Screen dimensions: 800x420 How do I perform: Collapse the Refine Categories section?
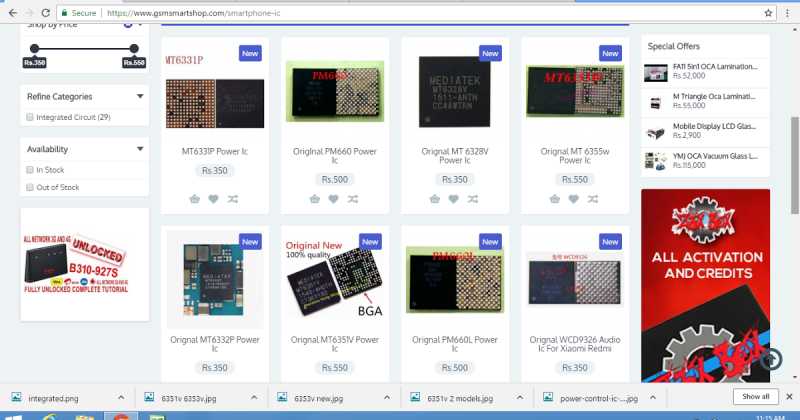(140, 96)
